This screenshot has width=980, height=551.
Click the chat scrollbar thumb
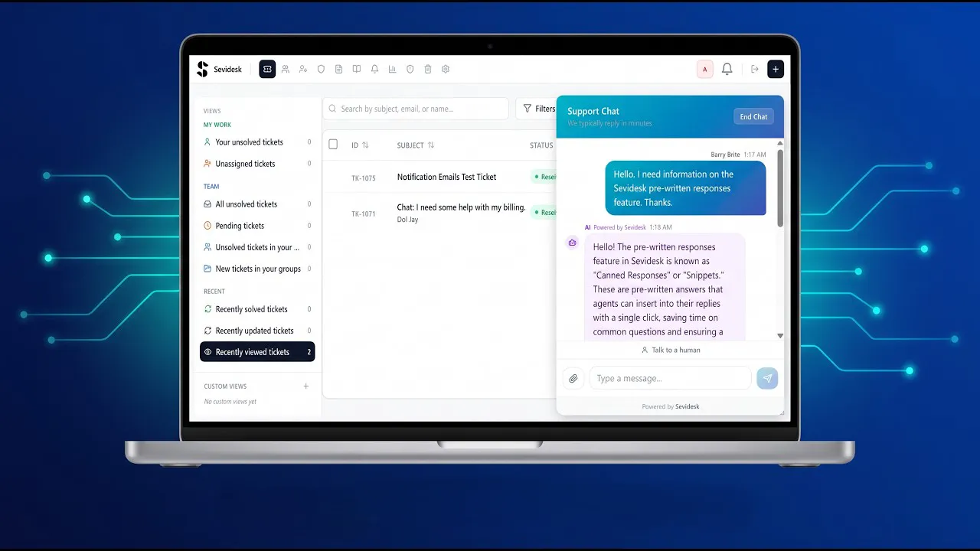pyautogui.click(x=780, y=187)
